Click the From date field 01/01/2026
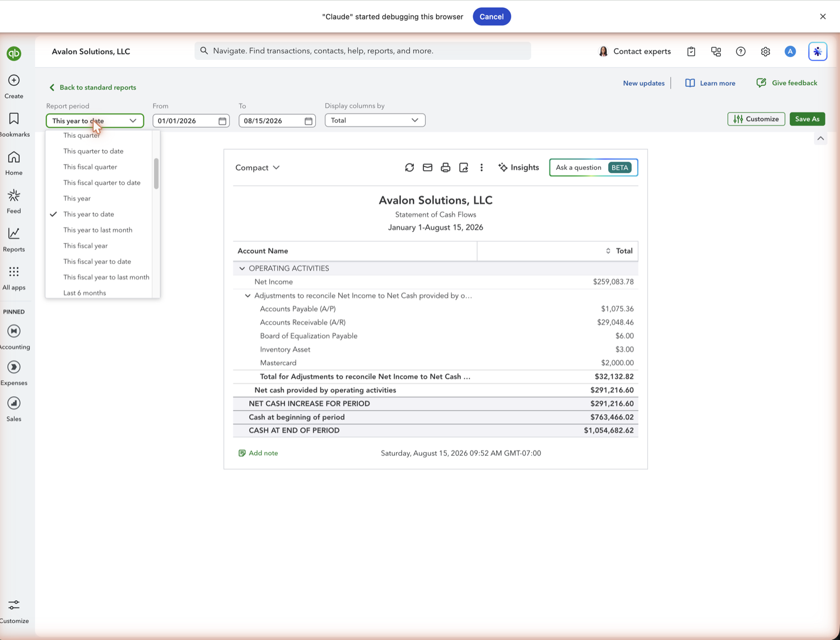The width and height of the screenshot is (840, 640). [x=191, y=121]
